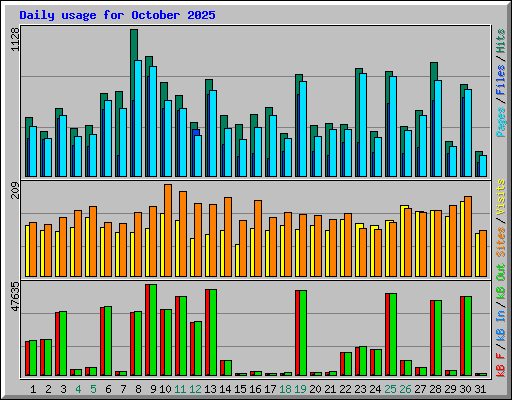
Task: Click the Hits legend label
Action: pos(501,41)
